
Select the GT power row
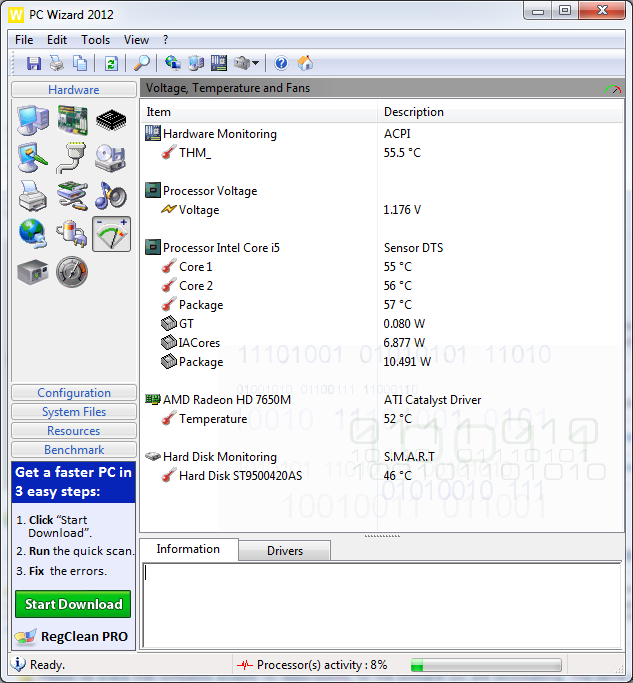pos(383,324)
